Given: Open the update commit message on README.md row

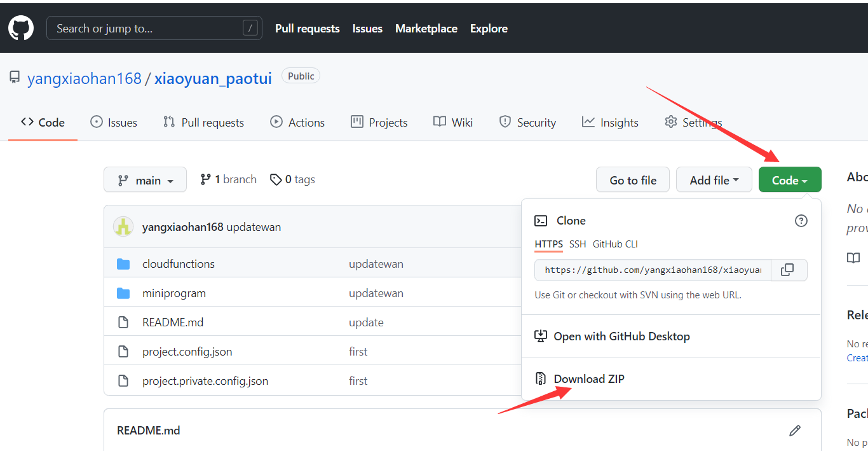Looking at the screenshot, I should [366, 322].
